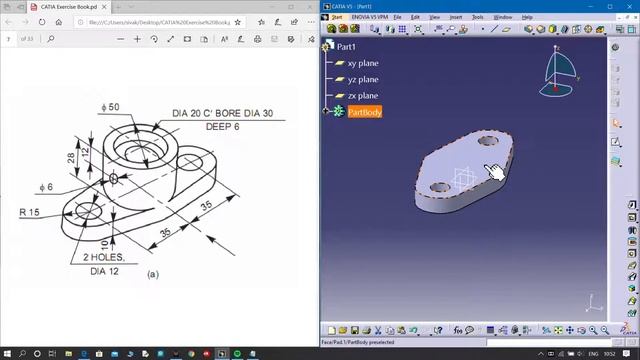
Task: Click the Cut scissors icon in CATIA
Action: pos(378,330)
